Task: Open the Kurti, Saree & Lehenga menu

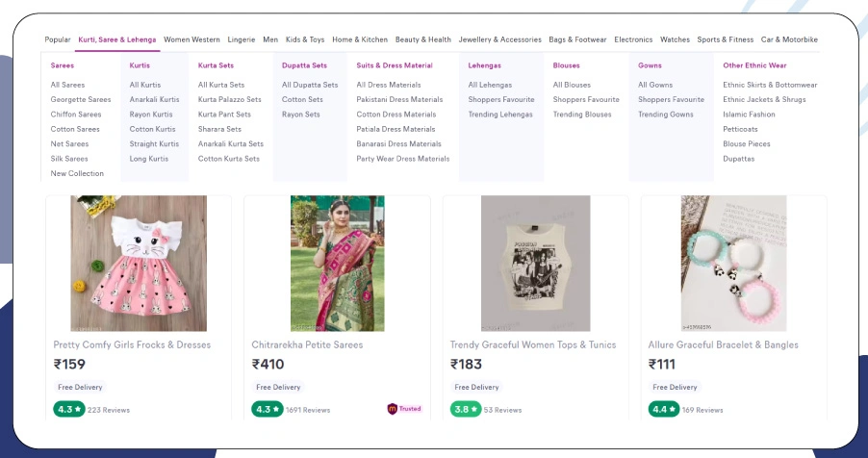Action: (117, 39)
